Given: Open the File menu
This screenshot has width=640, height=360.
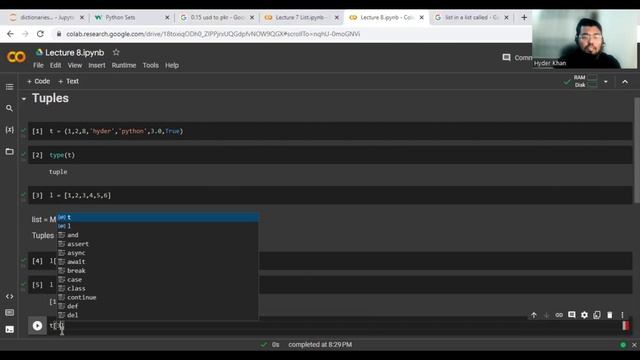Looking at the screenshot, I should (x=38, y=65).
